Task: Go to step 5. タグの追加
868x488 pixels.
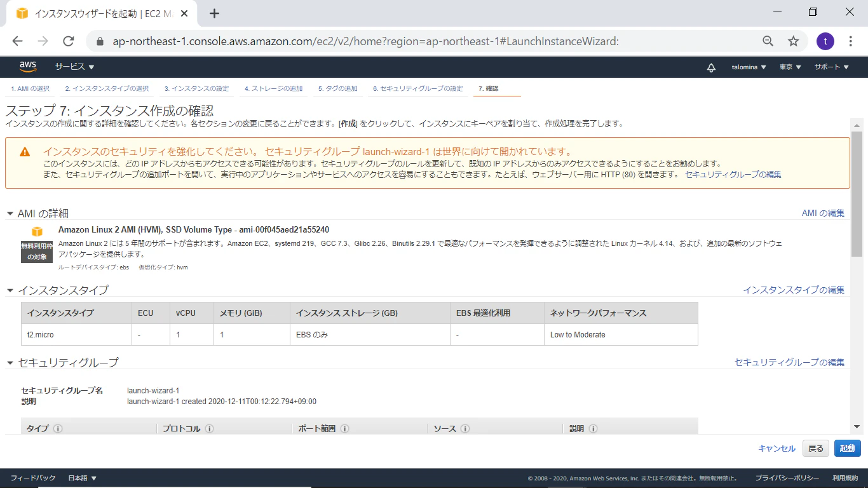Action: (x=337, y=88)
